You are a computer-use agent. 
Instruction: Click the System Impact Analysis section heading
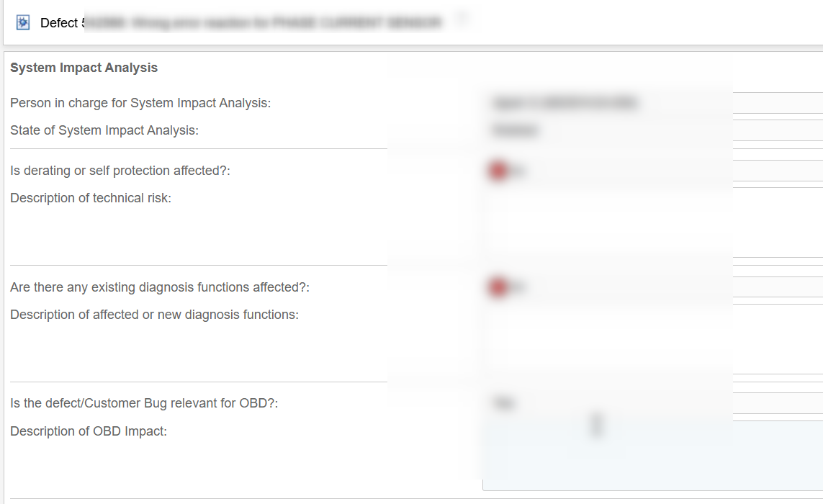pos(84,68)
